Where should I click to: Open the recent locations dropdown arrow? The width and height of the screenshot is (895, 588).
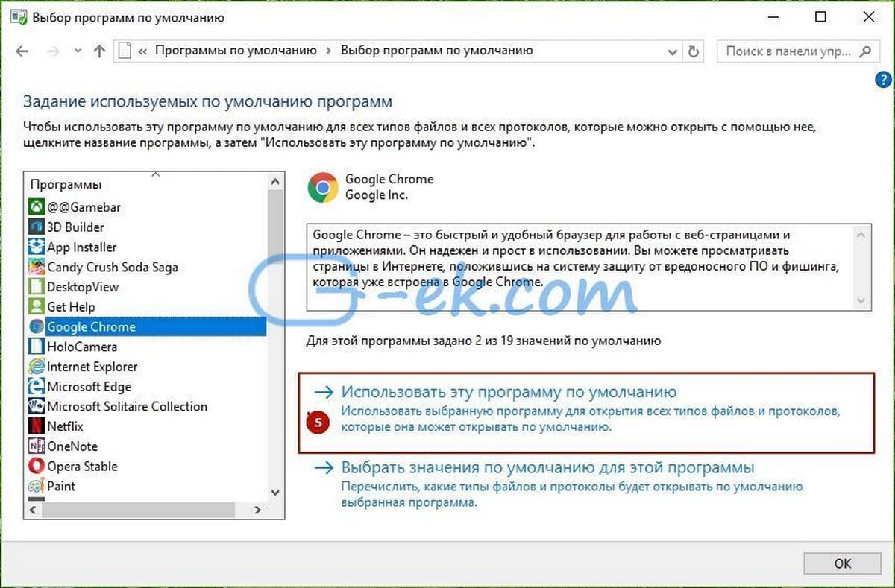pos(77,51)
